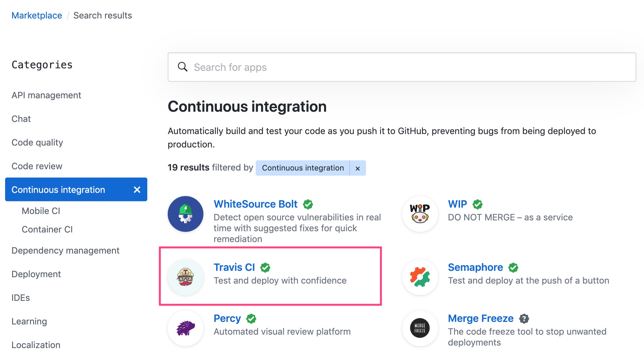This screenshot has height=357, width=644.
Task: Open Container CI subcategory
Action: (x=47, y=229)
